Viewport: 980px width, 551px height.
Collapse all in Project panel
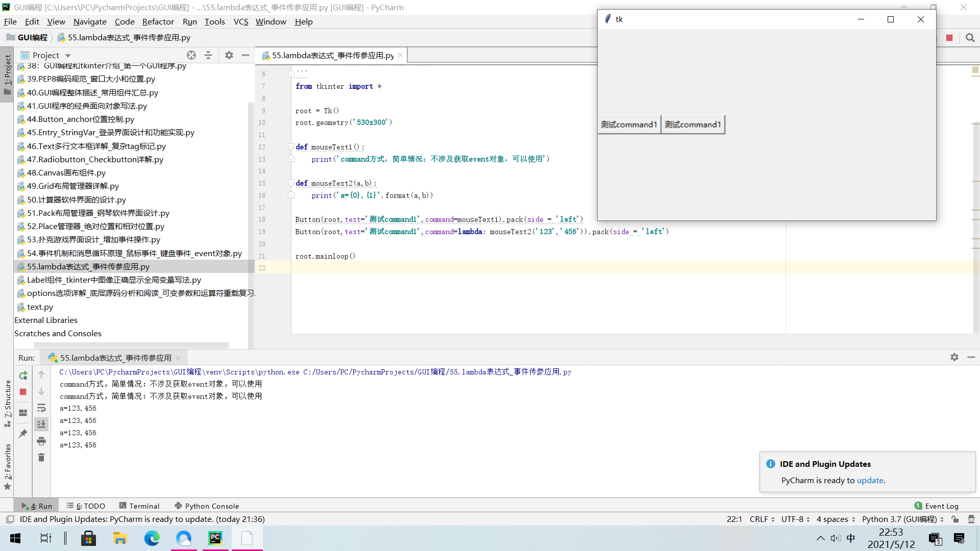point(208,55)
